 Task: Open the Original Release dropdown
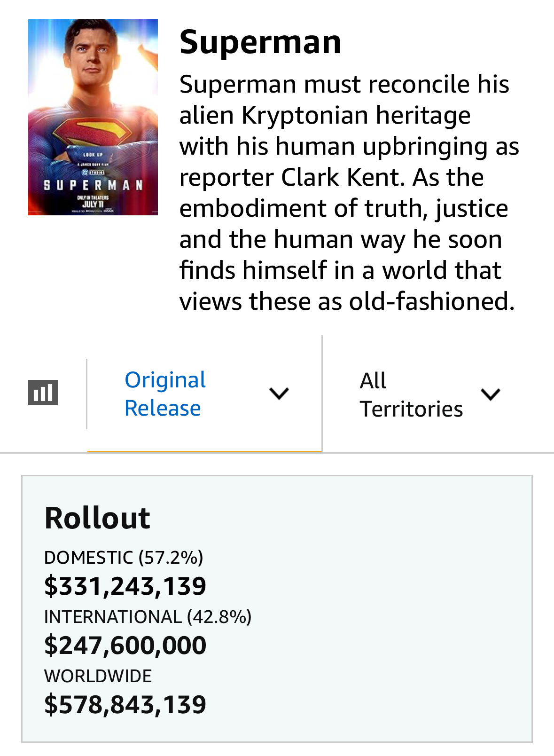[x=165, y=394]
